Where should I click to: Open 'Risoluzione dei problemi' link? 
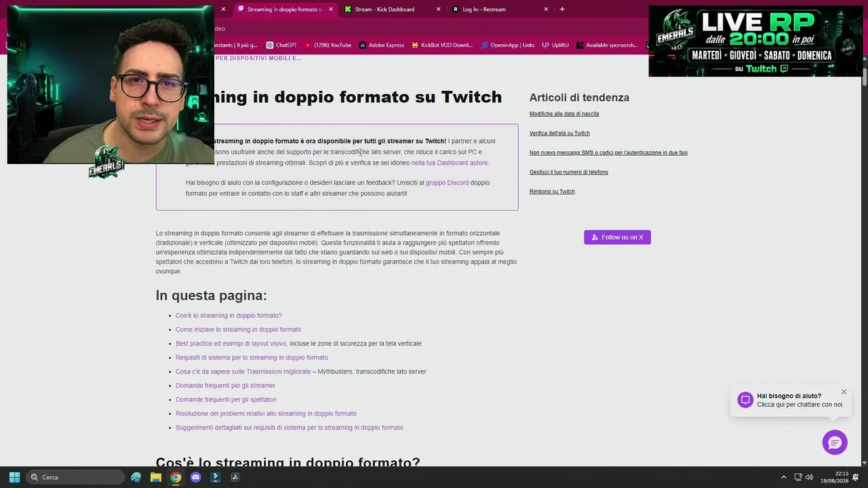pos(266,414)
